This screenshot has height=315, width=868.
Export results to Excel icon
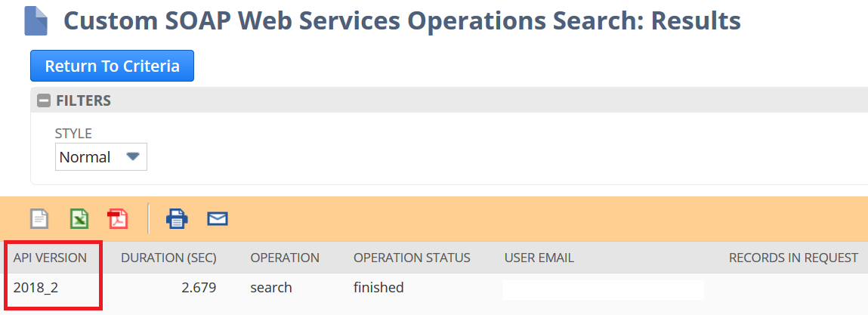pyautogui.click(x=79, y=219)
